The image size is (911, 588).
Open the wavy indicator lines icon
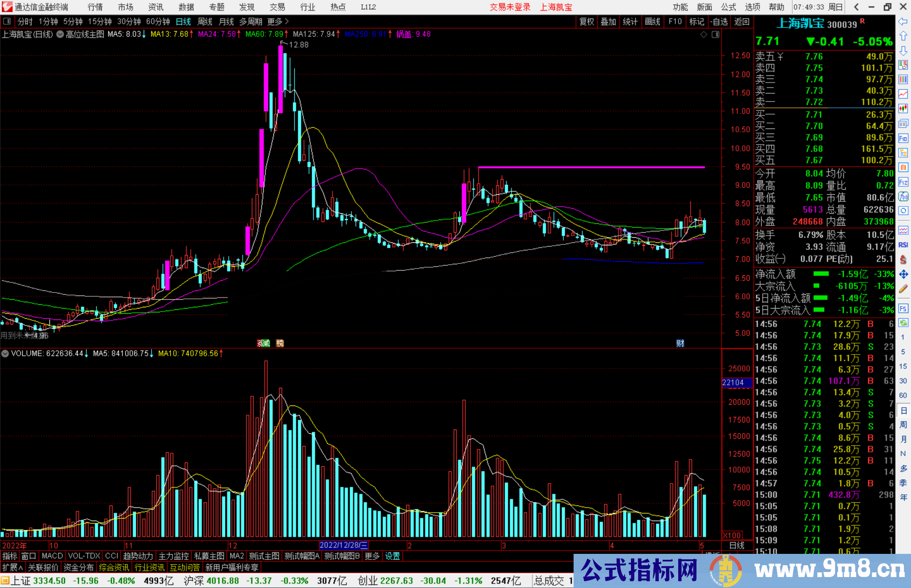click(903, 230)
